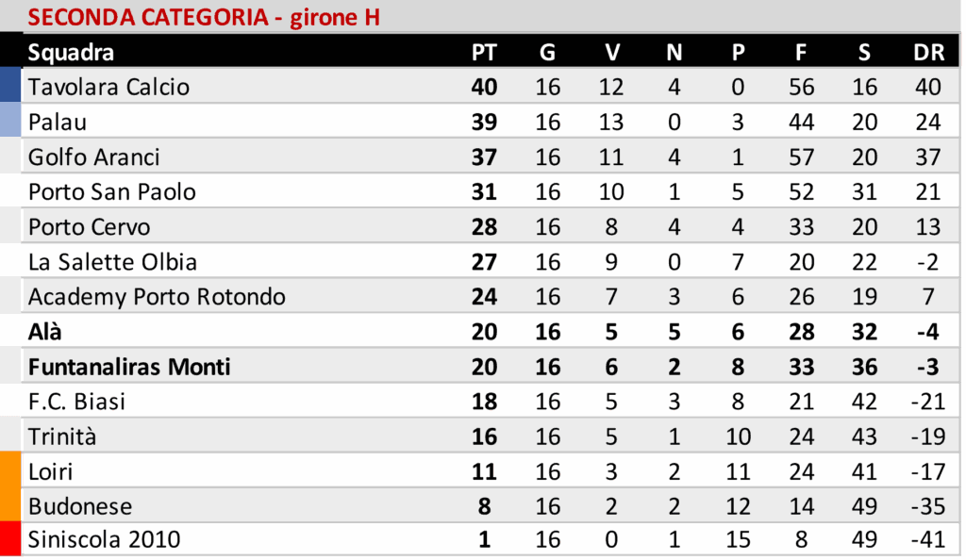The image size is (966, 560).
Task: Select the Funtanaliras Monti team name
Action: point(129,367)
